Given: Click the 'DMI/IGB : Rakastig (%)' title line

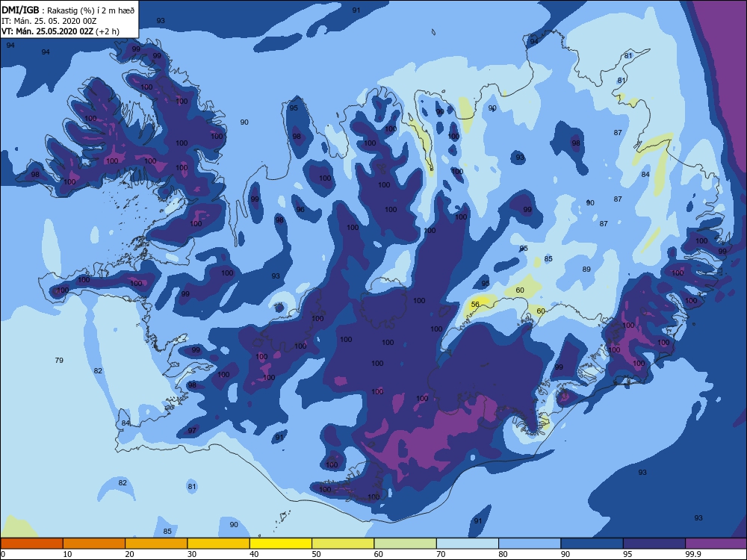Looking at the screenshot, I should coord(68,10).
